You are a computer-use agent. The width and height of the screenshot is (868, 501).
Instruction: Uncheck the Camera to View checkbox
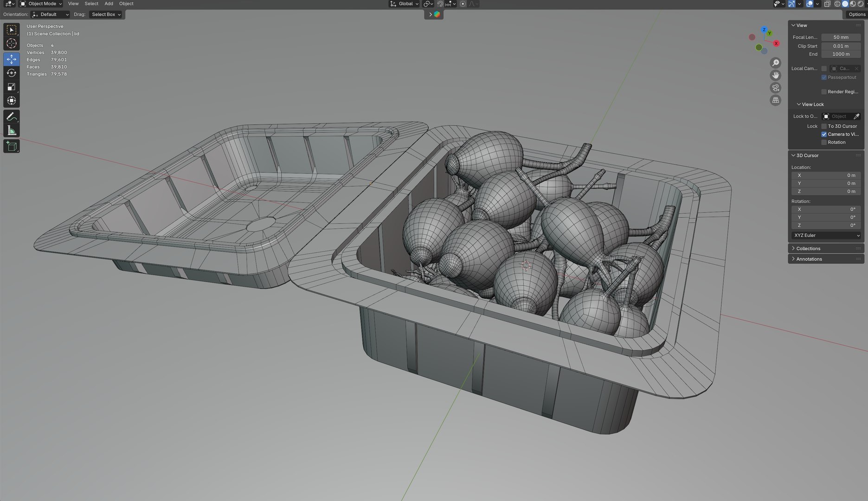824,135
